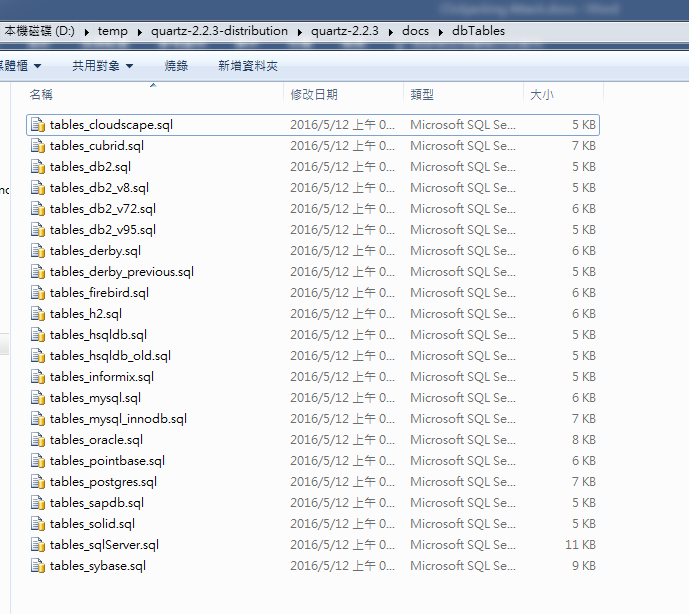Go to docs folder in breadcrumb
The image size is (689, 614).
[415, 31]
